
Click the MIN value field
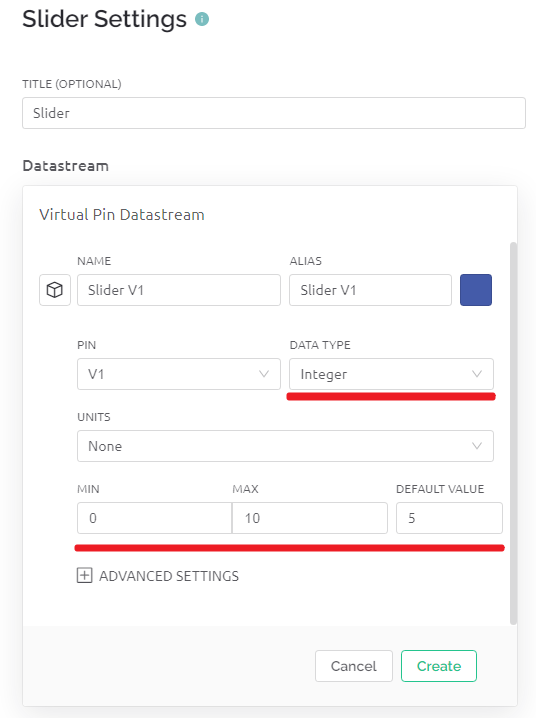pyautogui.click(x=154, y=518)
